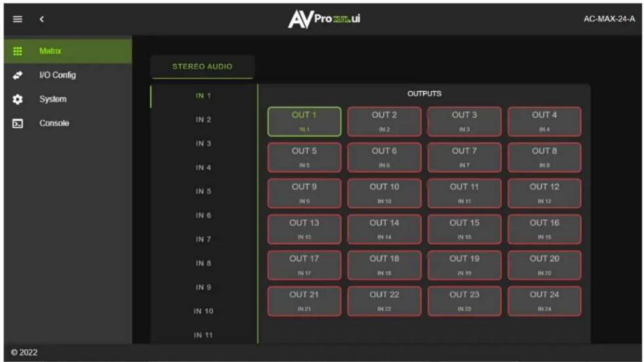Select input IN 6
The image size is (644, 362).
point(203,216)
